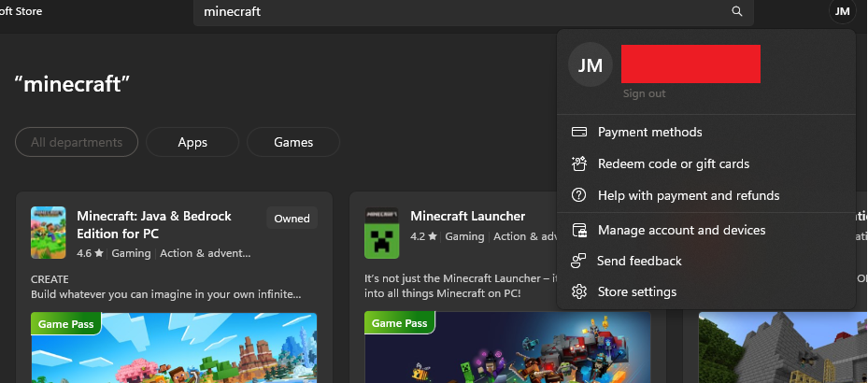Screen dimensions: 868x383
Task: Click the Send feedback icon
Action: point(579,261)
